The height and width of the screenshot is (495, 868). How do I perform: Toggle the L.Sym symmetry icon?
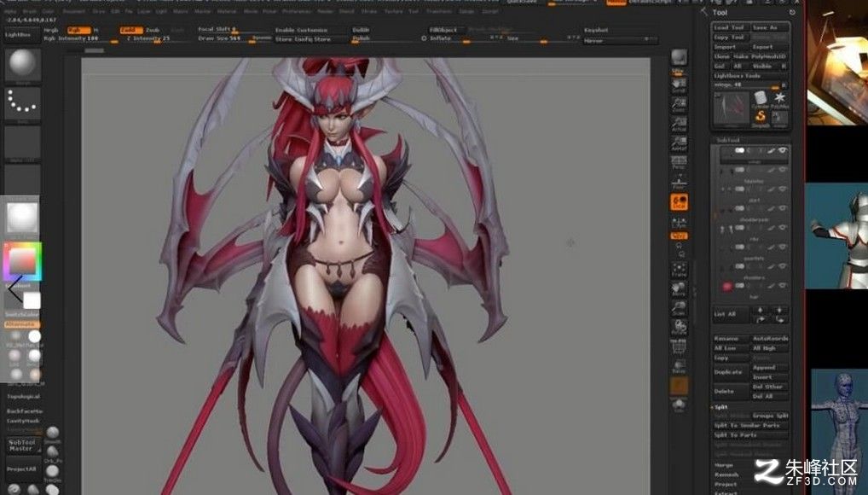pyautogui.click(x=679, y=222)
